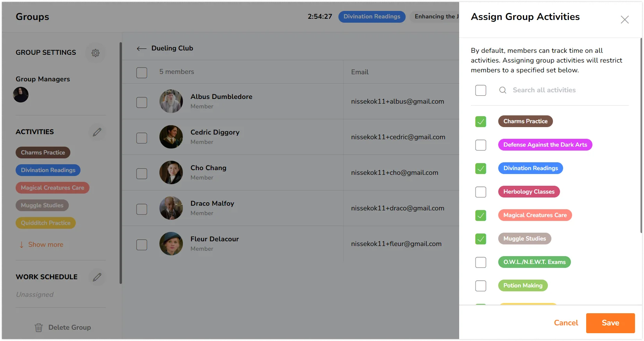This screenshot has width=644, height=341.
Task: Open group settings gear icon
Action: click(95, 53)
